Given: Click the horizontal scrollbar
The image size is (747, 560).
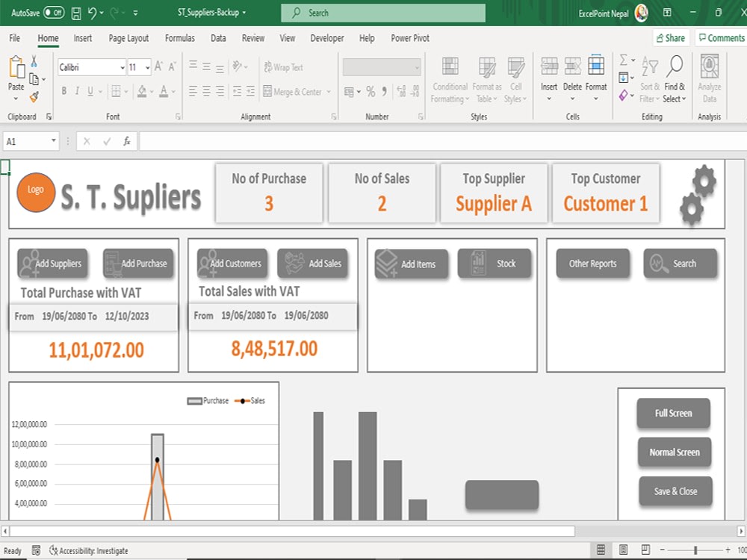Looking at the screenshot, I should (x=292, y=530).
